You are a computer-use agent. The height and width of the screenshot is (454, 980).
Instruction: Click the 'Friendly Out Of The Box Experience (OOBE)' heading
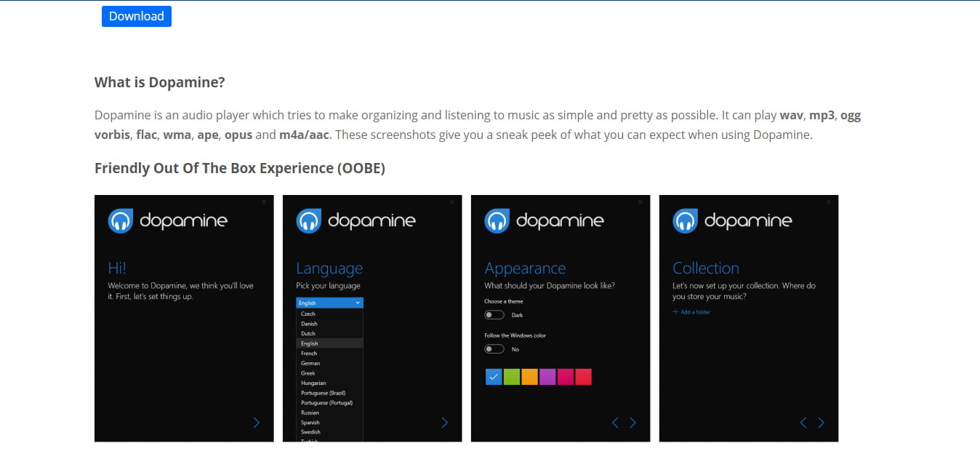click(240, 168)
